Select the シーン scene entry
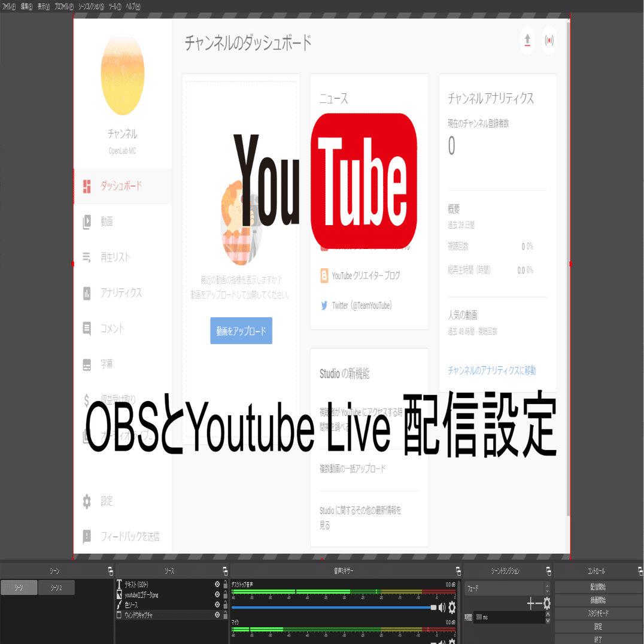Screen dimensions: 644x644 [19, 588]
